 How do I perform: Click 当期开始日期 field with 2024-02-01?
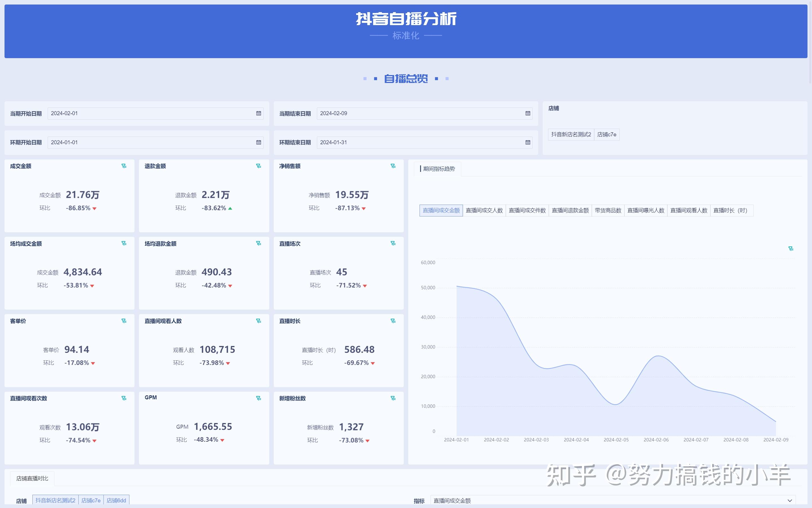(x=155, y=113)
